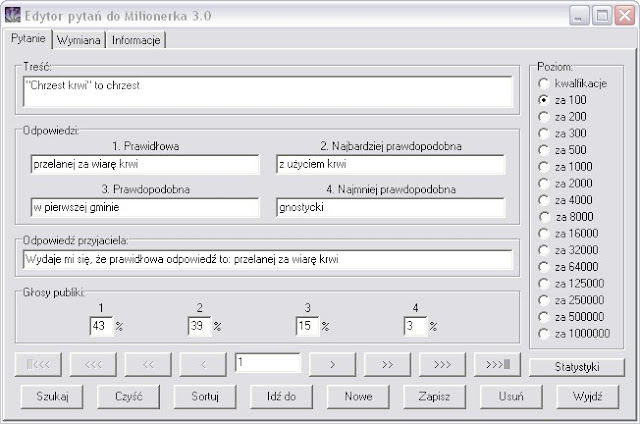This screenshot has width=640, height=424.
Task: Delete the question with Usuń
Action: (x=511, y=396)
